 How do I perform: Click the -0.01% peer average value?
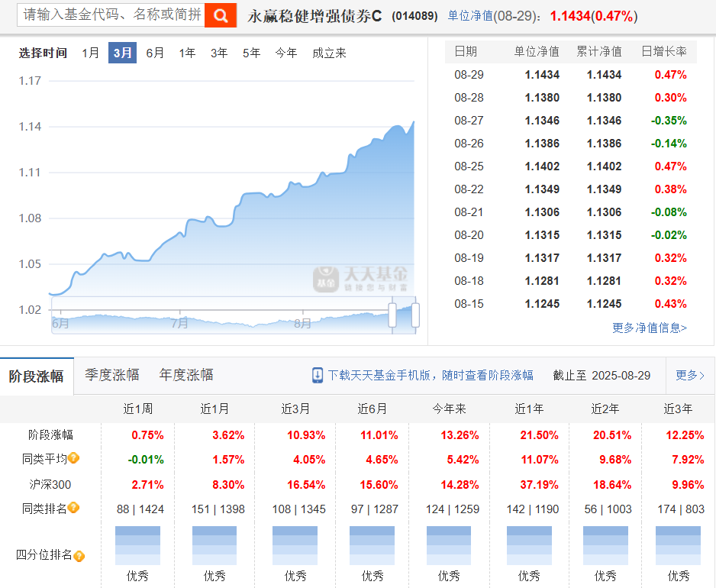coord(146,459)
